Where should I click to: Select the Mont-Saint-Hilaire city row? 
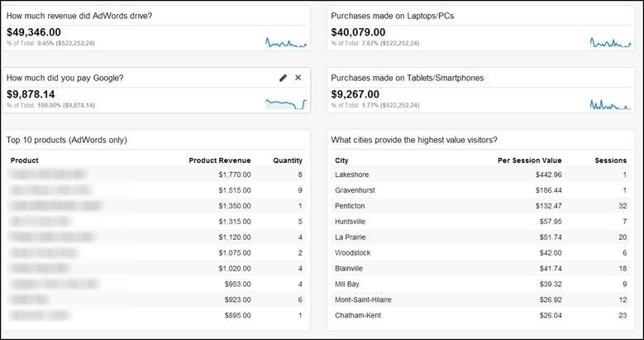coord(365,300)
